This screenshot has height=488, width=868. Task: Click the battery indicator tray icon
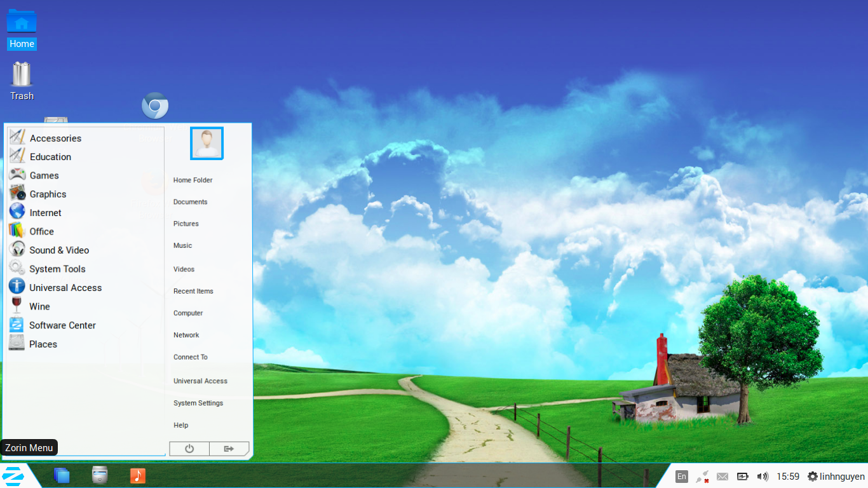742,477
